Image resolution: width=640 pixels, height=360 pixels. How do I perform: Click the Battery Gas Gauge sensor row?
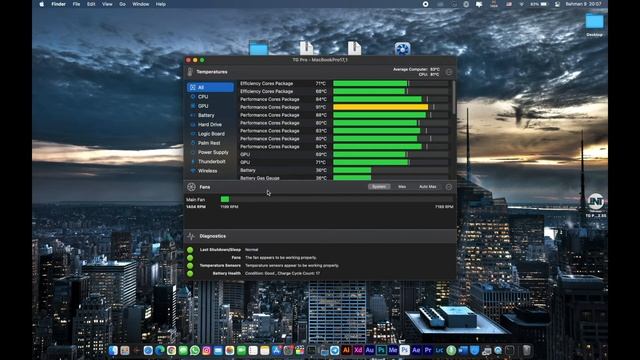(345, 178)
